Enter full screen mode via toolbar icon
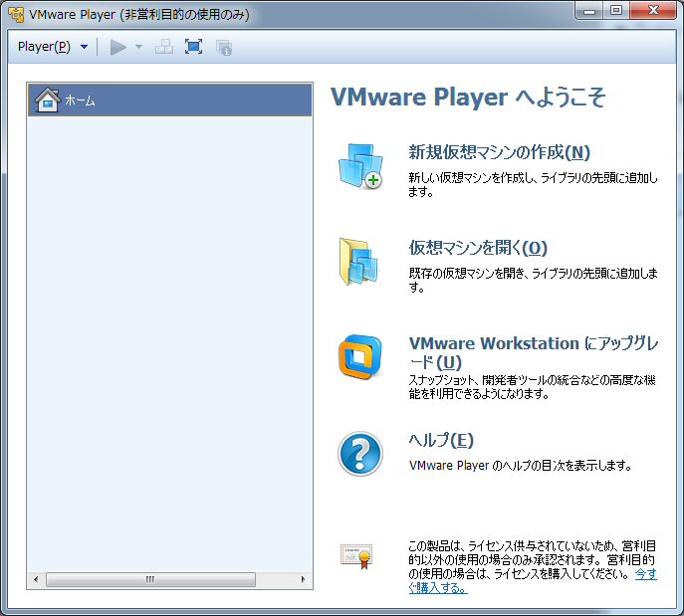 point(193,47)
